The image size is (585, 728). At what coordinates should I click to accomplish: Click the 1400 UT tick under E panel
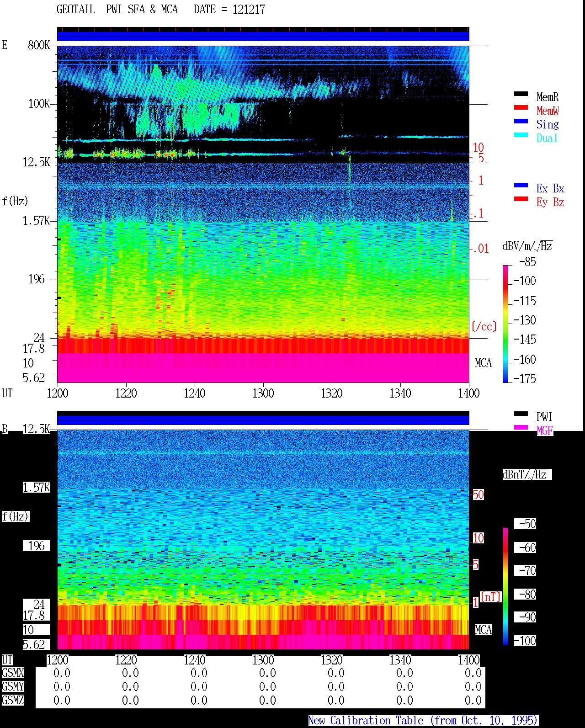pos(469,393)
